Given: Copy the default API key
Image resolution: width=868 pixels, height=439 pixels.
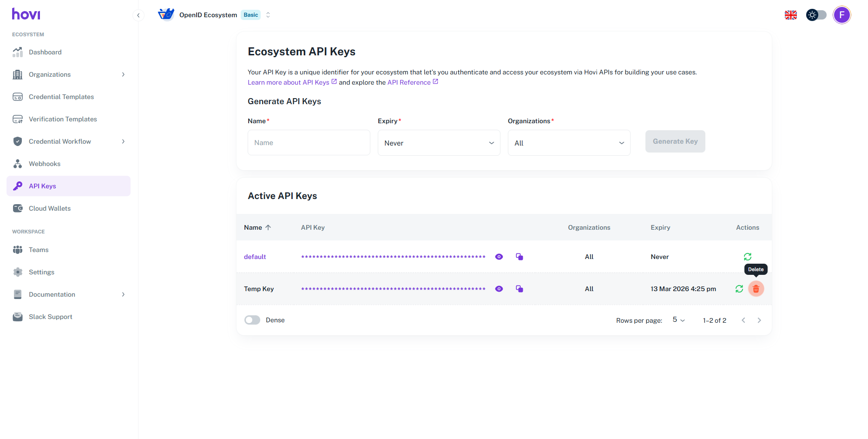Looking at the screenshot, I should 519,257.
